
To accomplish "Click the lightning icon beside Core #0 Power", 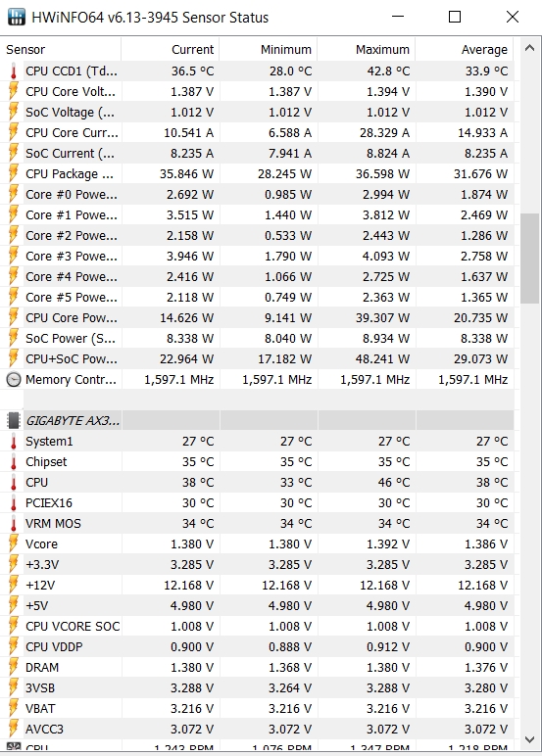I will coord(14,194).
